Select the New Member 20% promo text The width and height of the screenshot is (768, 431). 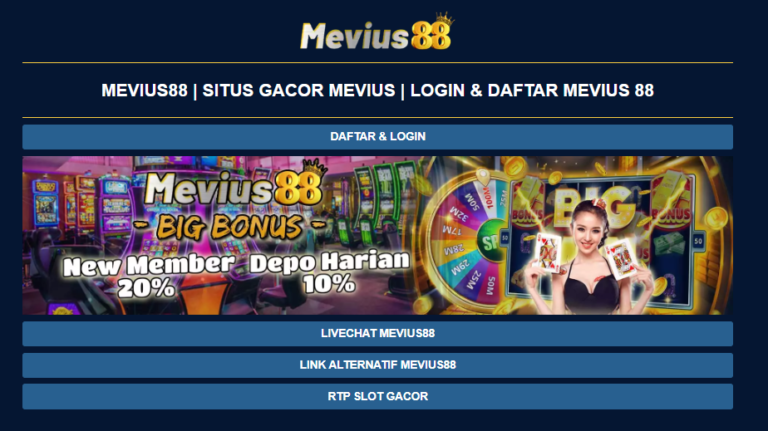148,275
